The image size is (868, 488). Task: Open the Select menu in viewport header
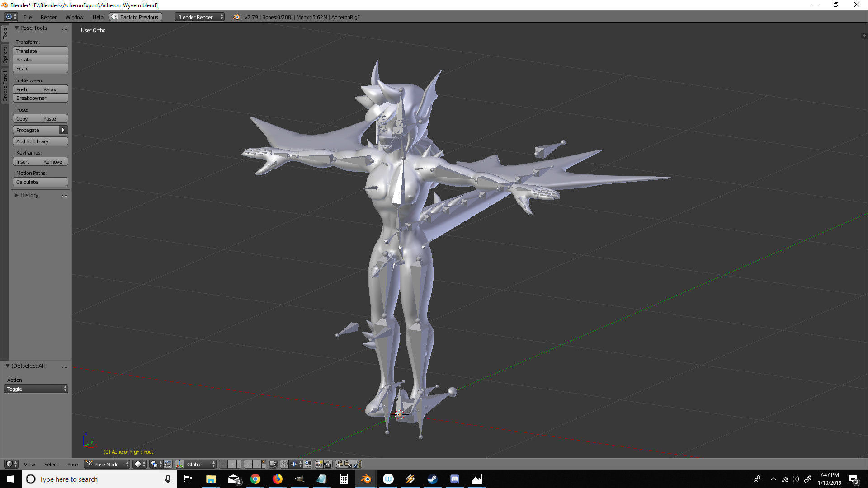pos(51,464)
